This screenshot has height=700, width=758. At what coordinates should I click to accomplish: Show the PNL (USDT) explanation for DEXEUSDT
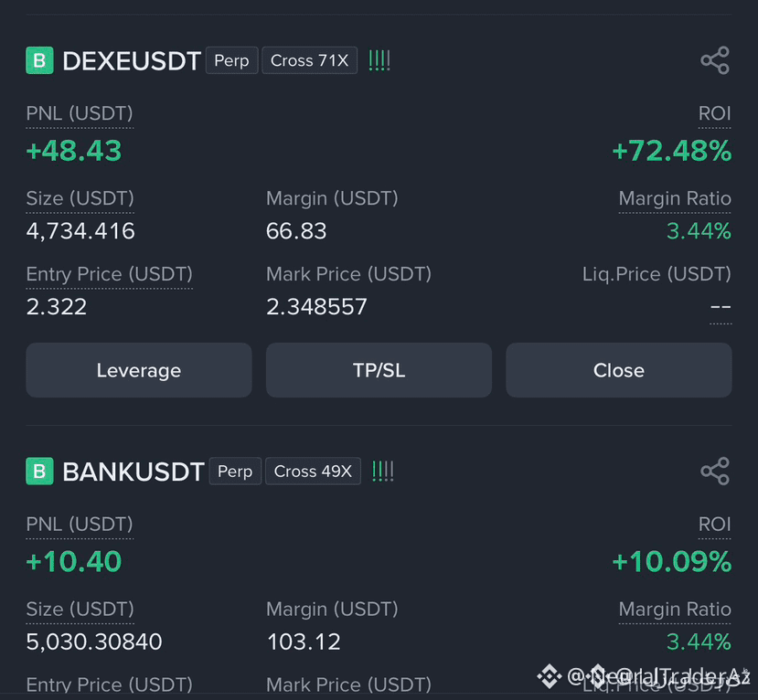(x=80, y=114)
